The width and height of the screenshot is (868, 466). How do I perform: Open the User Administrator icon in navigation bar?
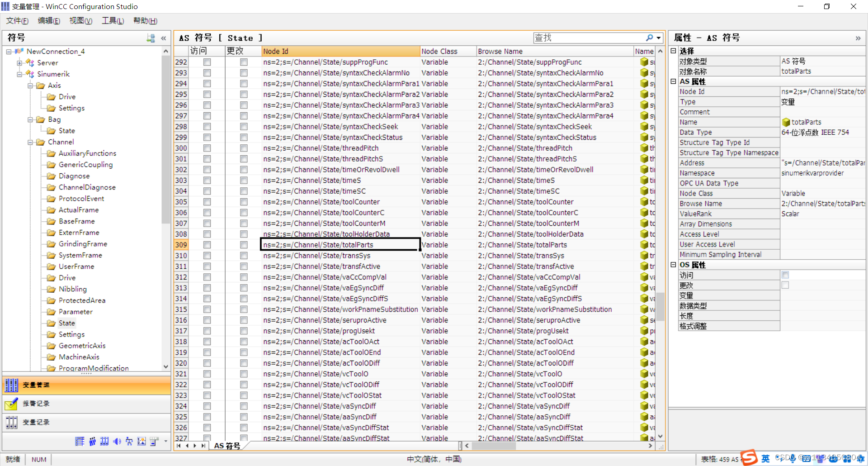coord(92,442)
